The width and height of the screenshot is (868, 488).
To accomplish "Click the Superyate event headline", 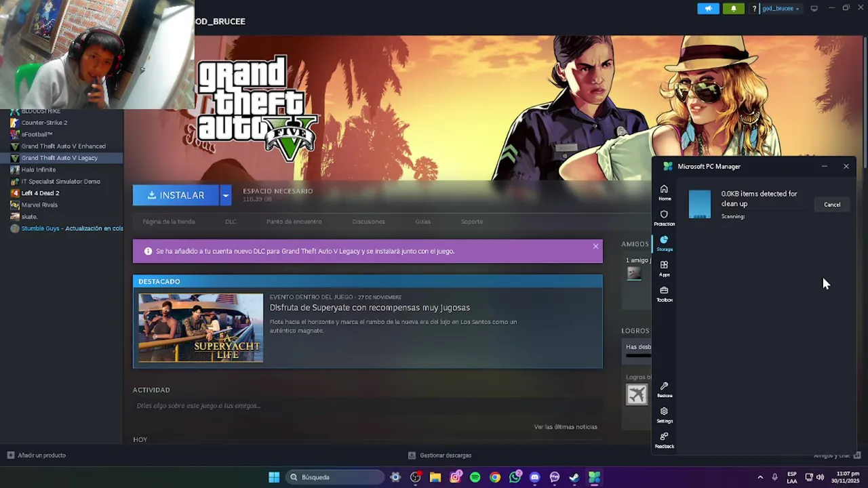I will click(x=370, y=308).
